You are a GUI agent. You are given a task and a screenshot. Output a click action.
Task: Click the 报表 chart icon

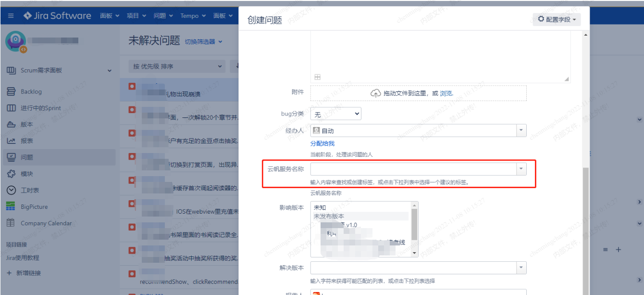point(11,141)
